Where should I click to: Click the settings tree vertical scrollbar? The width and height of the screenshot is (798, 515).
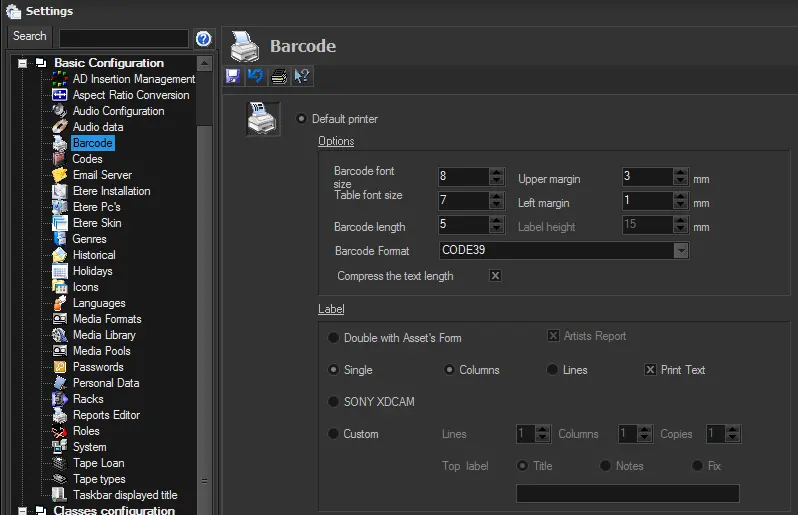click(204, 300)
